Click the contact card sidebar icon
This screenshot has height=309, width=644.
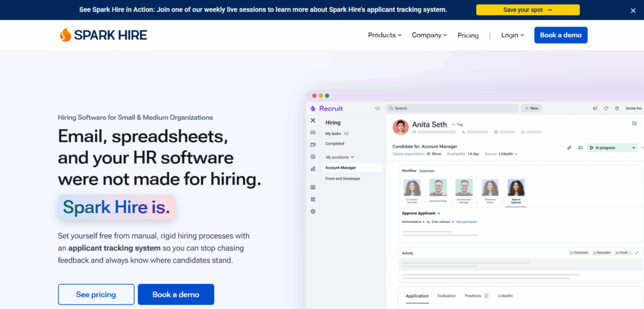(313, 187)
